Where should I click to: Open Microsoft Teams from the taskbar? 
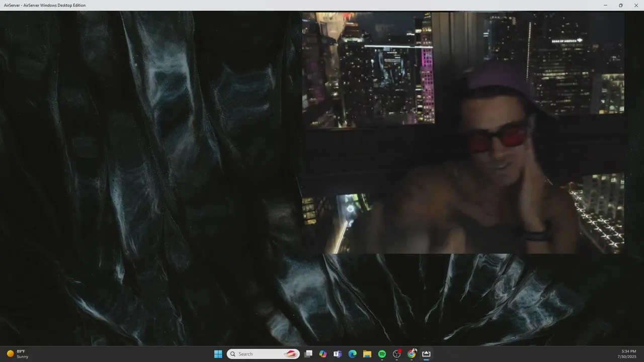338,354
